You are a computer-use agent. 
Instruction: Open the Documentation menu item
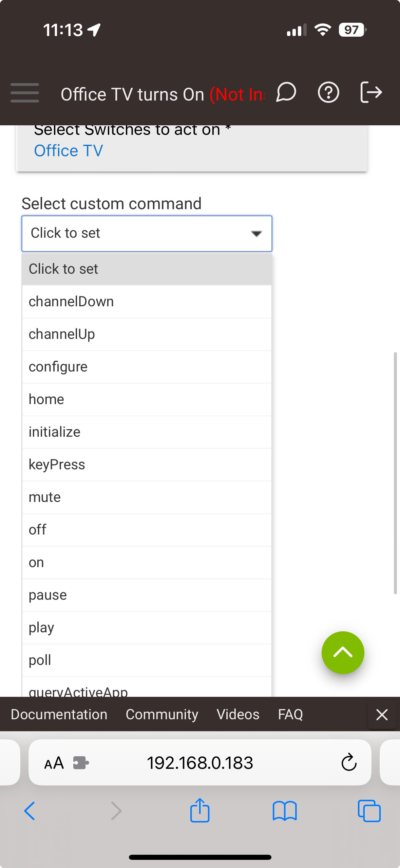pyautogui.click(x=58, y=714)
